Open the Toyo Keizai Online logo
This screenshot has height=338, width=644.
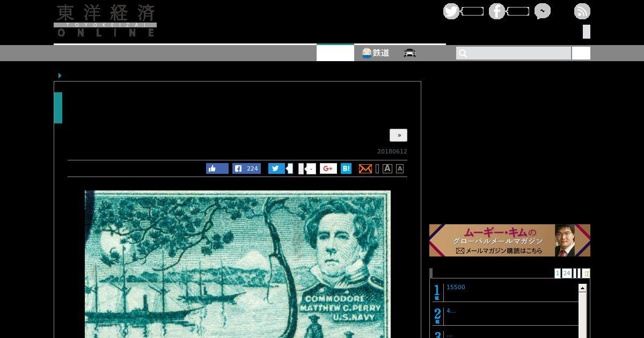click(x=105, y=20)
